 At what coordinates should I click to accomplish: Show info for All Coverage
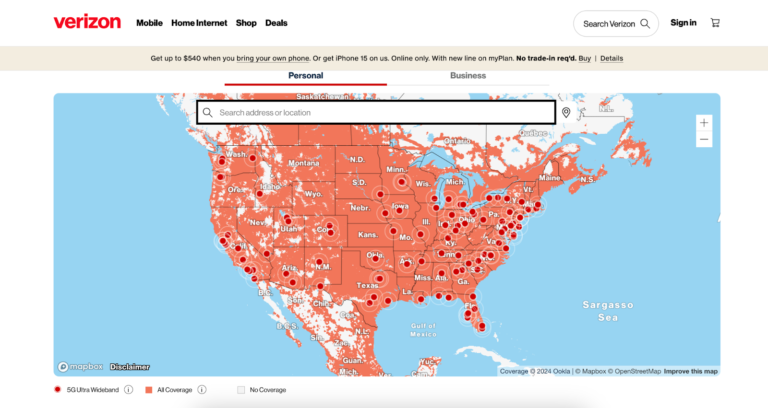(x=202, y=390)
